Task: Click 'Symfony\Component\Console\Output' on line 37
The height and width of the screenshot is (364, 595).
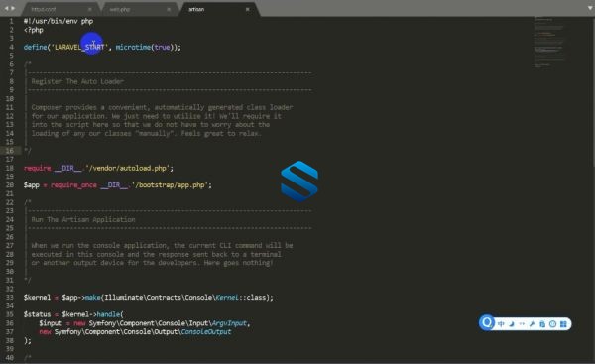Action: 116,331
